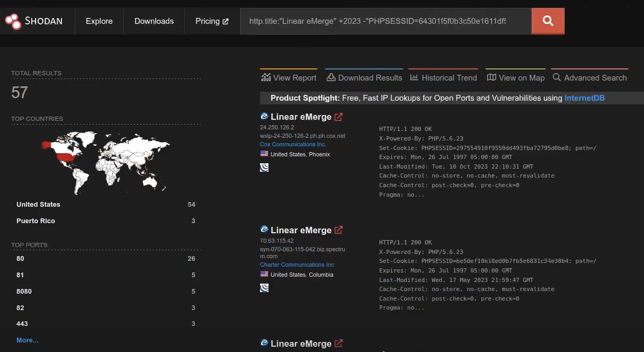The height and width of the screenshot is (352, 644).
Task: Click the Advanced Search magnifier icon
Action: (557, 77)
